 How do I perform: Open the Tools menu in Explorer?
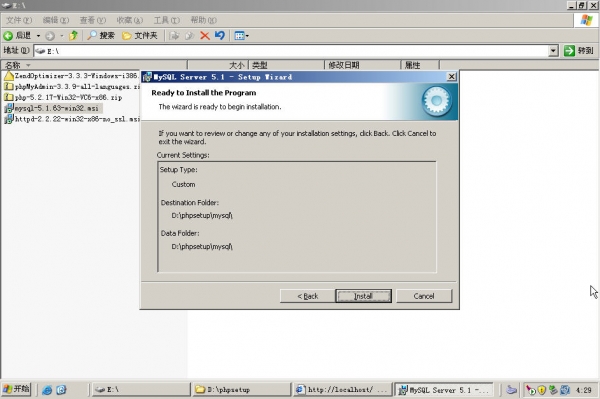pyautogui.click(x=166, y=20)
